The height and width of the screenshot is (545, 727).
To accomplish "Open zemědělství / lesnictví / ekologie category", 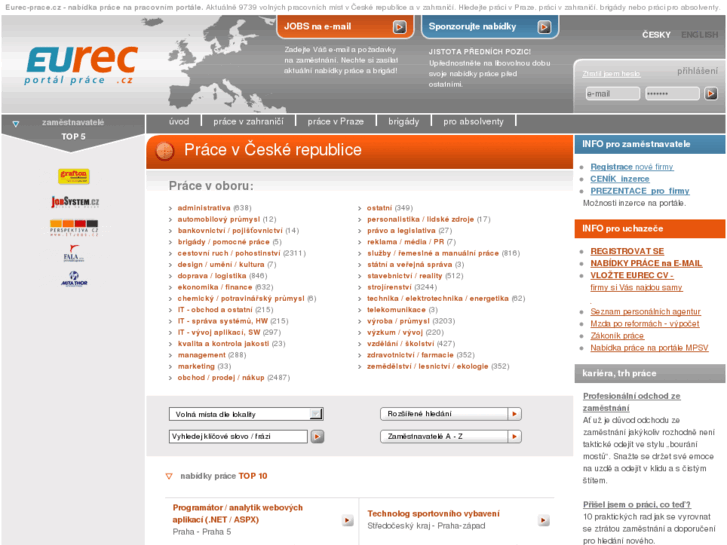I will [x=427, y=366].
